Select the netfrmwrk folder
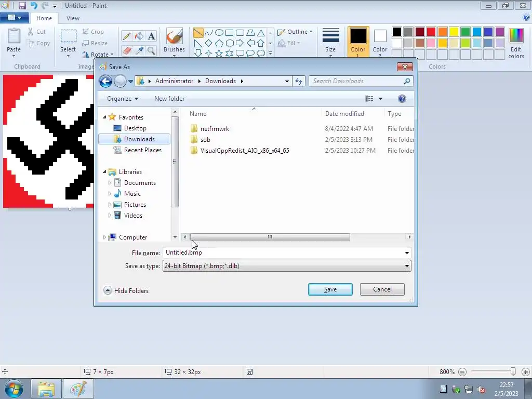This screenshot has height=399, width=532. pyautogui.click(x=215, y=129)
